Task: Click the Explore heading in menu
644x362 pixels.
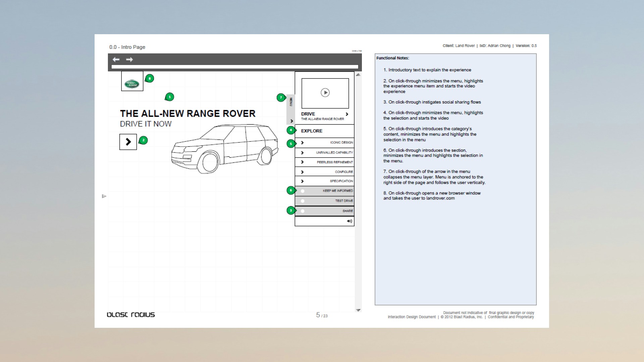Action: pos(312,131)
